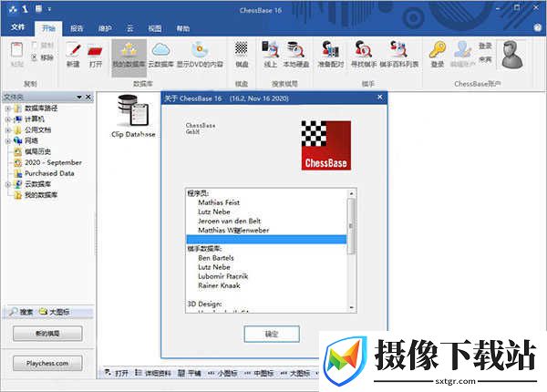This screenshot has height=392, width=547.
Task: Close the About ChessBase 16 dialog
Action: [x=380, y=98]
